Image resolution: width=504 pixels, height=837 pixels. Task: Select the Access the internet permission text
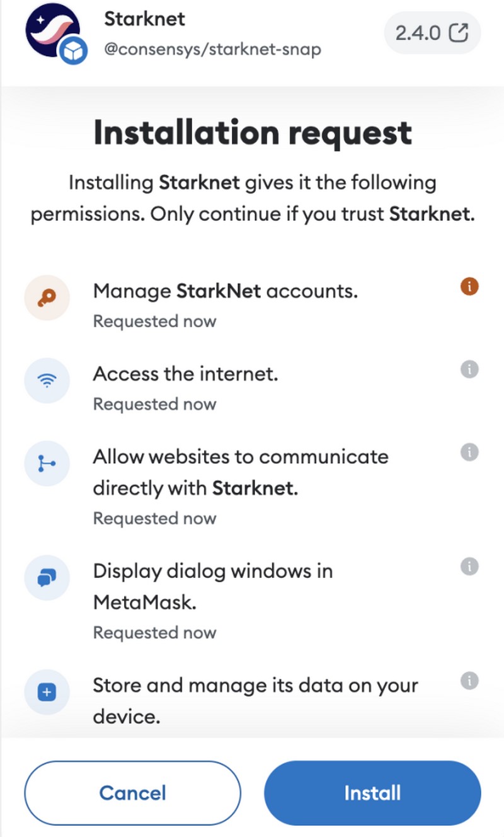[x=185, y=374]
